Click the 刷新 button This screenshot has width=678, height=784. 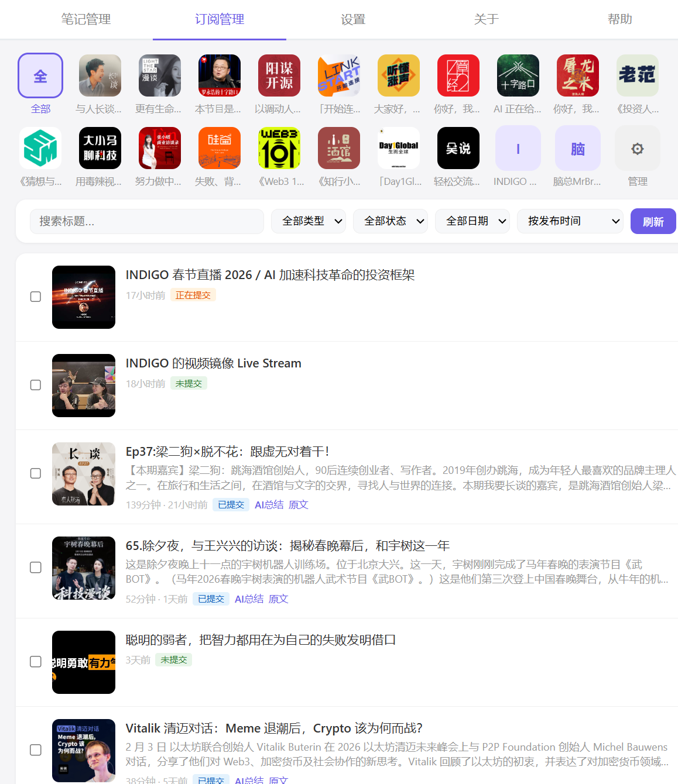(653, 221)
